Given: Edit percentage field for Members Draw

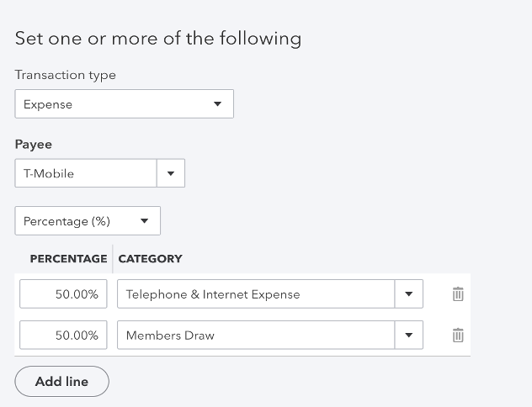Looking at the screenshot, I should 63,336.
